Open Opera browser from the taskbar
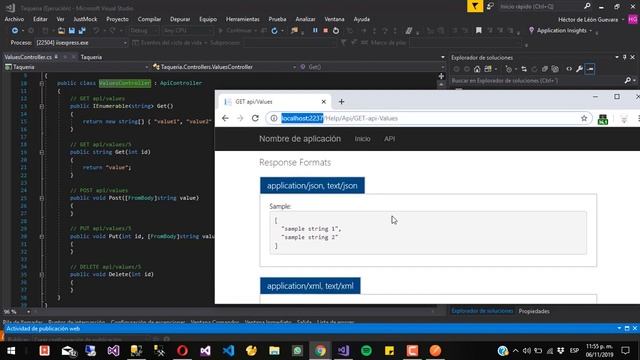The image size is (640, 360). [182, 351]
